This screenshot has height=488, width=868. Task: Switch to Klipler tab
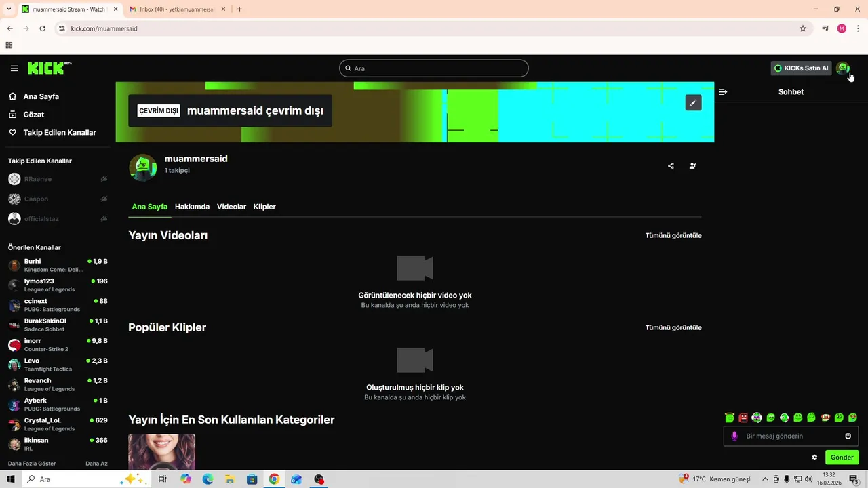[x=264, y=207]
